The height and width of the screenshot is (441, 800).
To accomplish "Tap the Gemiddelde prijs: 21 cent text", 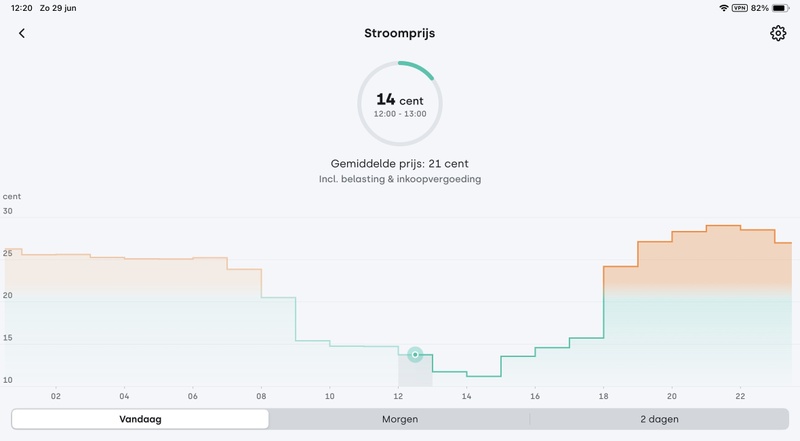I will click(x=400, y=162).
